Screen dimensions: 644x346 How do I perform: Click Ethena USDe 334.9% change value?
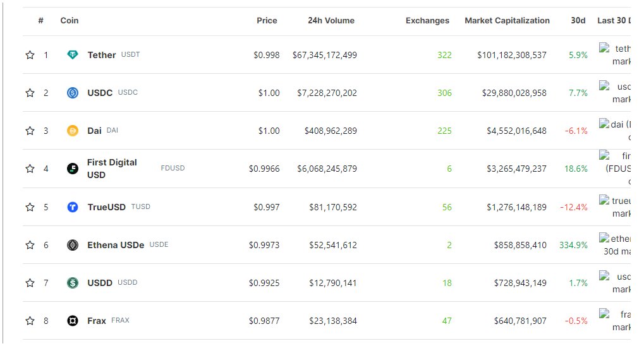tap(573, 245)
